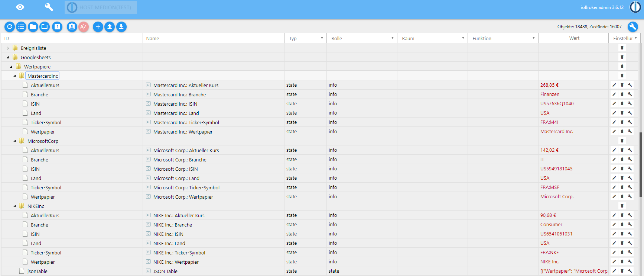Image resolution: width=644 pixels, height=276 pixels.
Task: Open settings wrench for NIKE Inc.: ISIN
Action: [630, 234]
